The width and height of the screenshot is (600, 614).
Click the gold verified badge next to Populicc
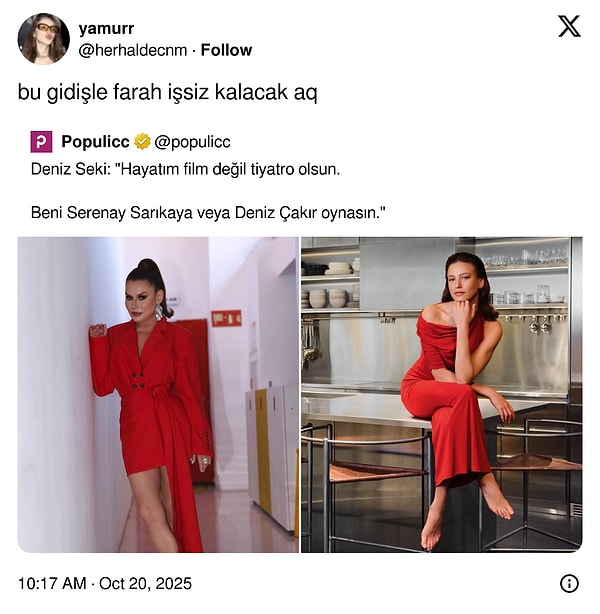(142, 142)
